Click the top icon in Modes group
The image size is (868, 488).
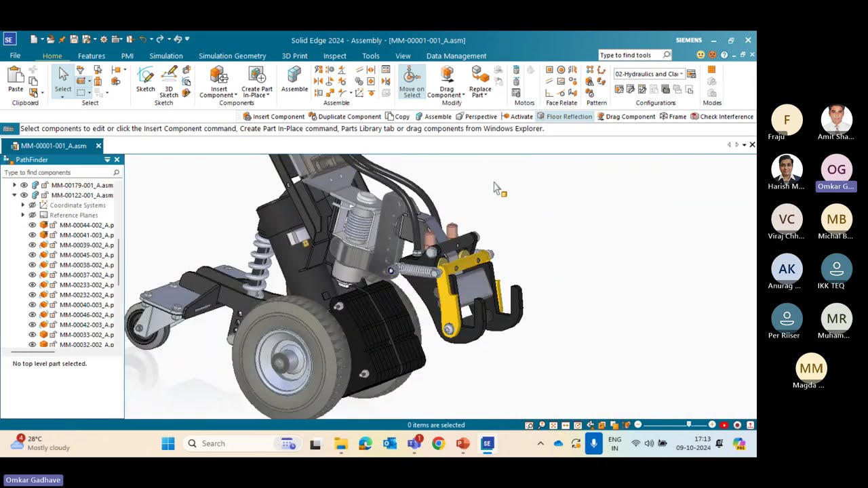tap(711, 70)
